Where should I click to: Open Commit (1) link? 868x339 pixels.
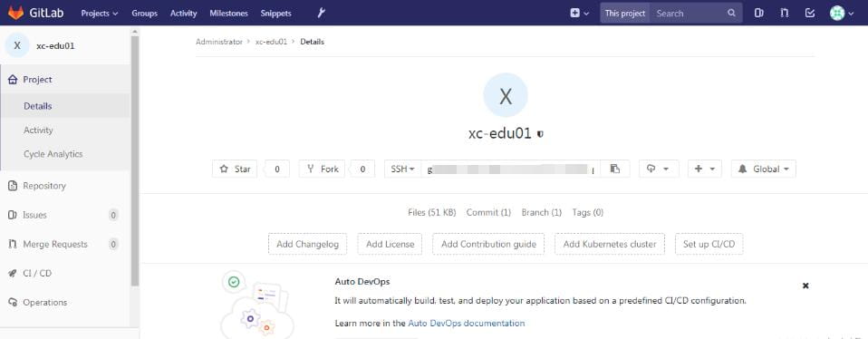pyautogui.click(x=488, y=212)
